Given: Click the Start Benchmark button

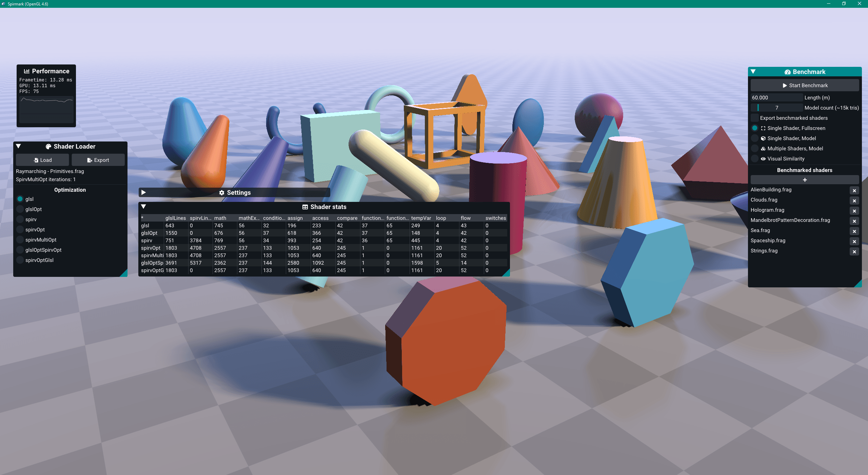Looking at the screenshot, I should 804,85.
